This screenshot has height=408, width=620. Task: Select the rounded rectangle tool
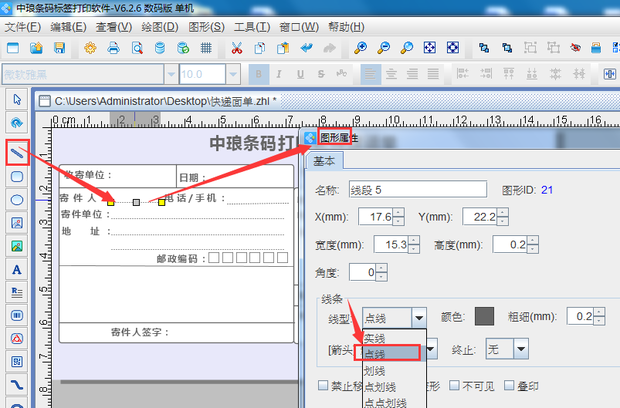tap(17, 176)
